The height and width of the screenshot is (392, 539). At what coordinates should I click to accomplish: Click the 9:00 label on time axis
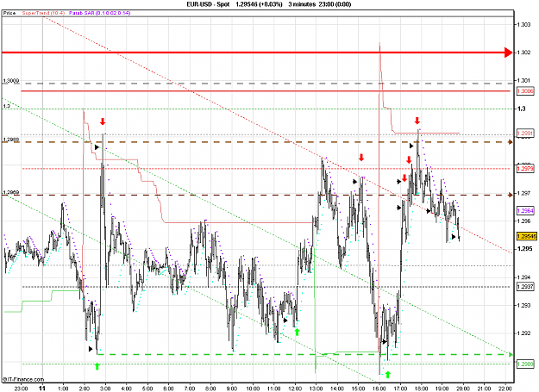pos(232,389)
